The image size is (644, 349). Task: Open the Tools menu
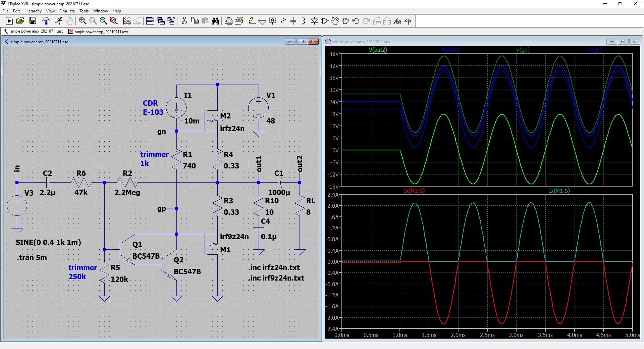[84, 11]
